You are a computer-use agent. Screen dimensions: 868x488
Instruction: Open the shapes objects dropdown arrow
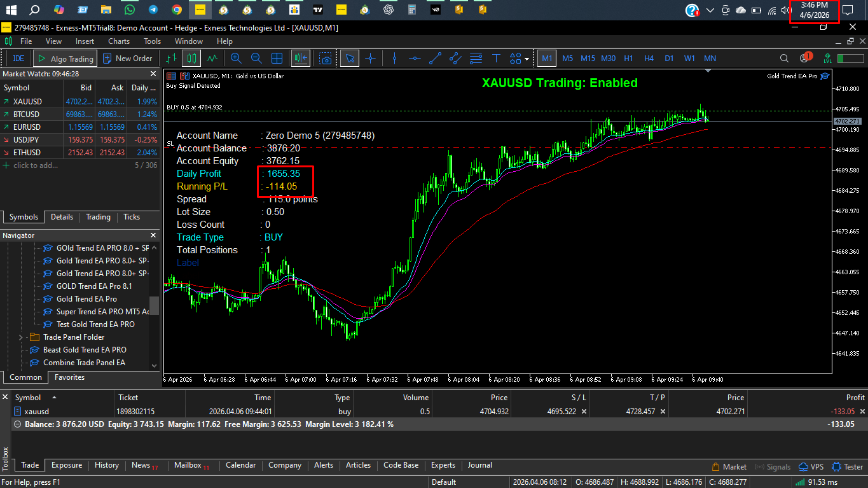pos(527,59)
